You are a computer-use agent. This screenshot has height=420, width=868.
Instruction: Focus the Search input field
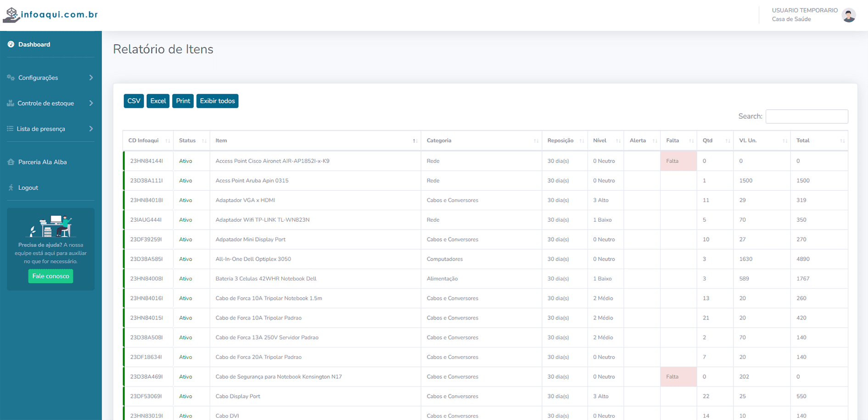[x=806, y=117]
